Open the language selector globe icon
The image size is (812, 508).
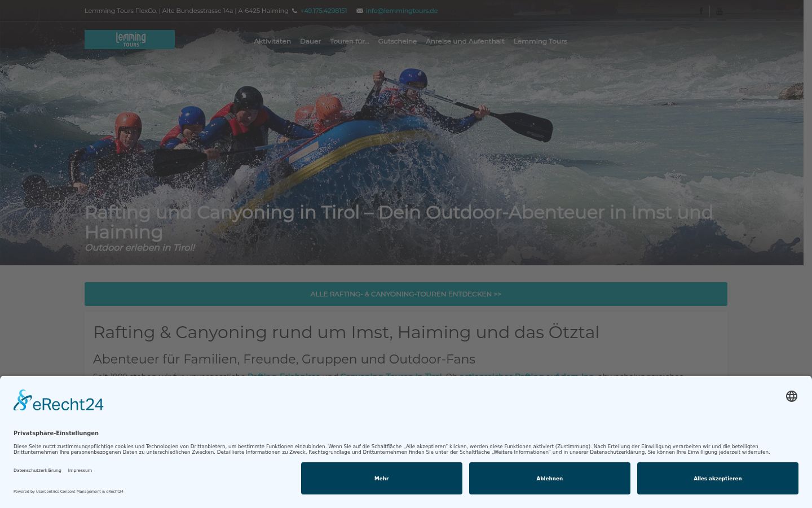point(792,396)
